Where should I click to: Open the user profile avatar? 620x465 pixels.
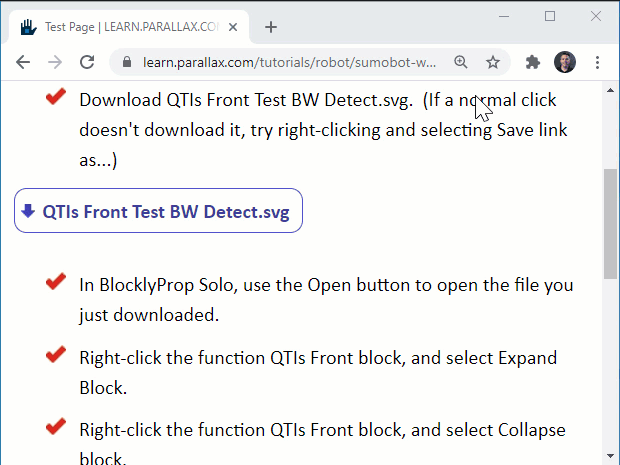[x=565, y=62]
